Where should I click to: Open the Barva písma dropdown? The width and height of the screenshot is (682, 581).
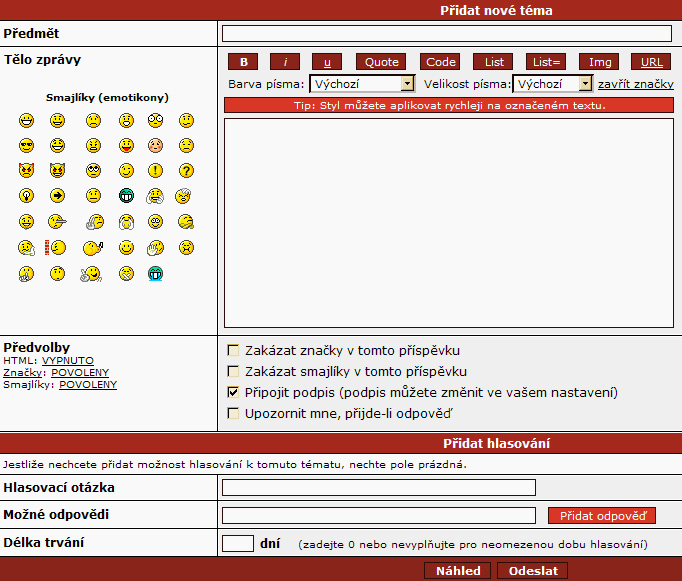[x=362, y=83]
